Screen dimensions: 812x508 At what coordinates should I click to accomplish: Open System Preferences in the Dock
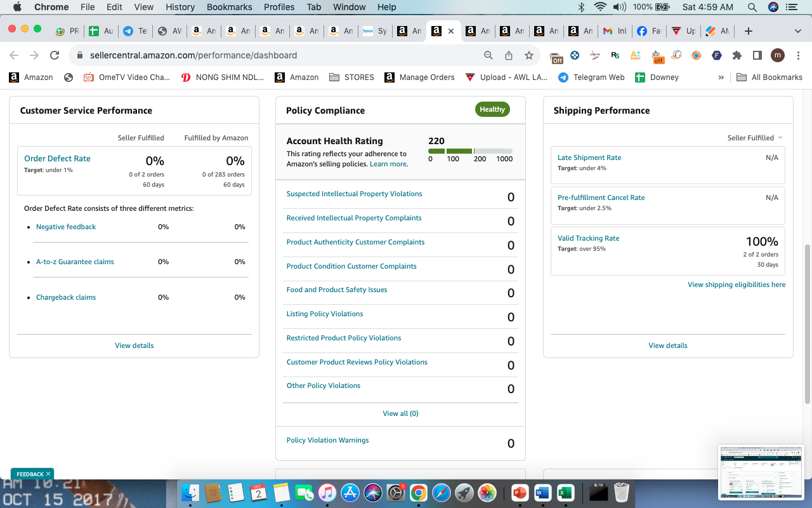pos(396,492)
